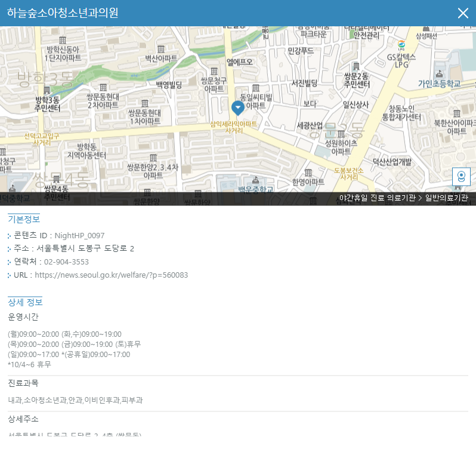Click the 쌍문동현대 1차아파트 building icon
Image resolution: width=476 pixels, height=449 pixels.
point(145,103)
